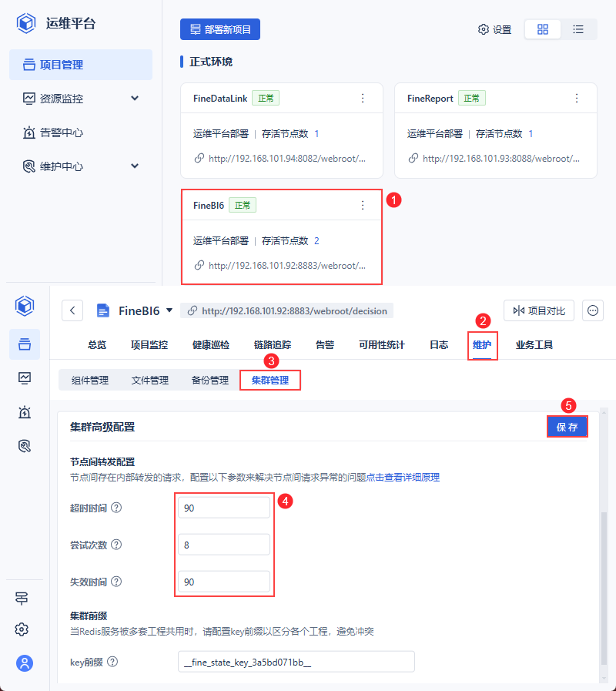Viewport: 616px width, 691px height.
Task: Expand the 维护中心 chevron
Action: pyautogui.click(x=135, y=166)
